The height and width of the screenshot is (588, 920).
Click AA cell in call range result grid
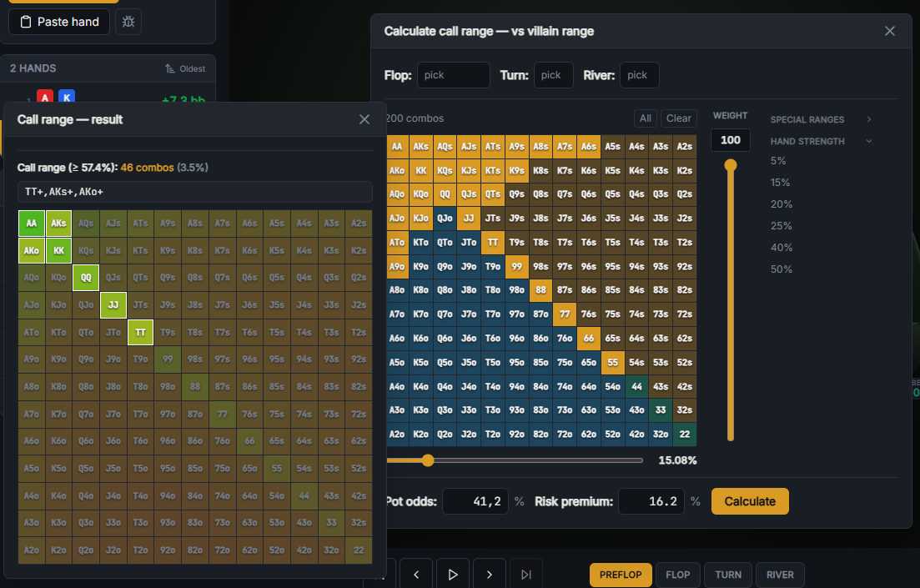point(32,224)
